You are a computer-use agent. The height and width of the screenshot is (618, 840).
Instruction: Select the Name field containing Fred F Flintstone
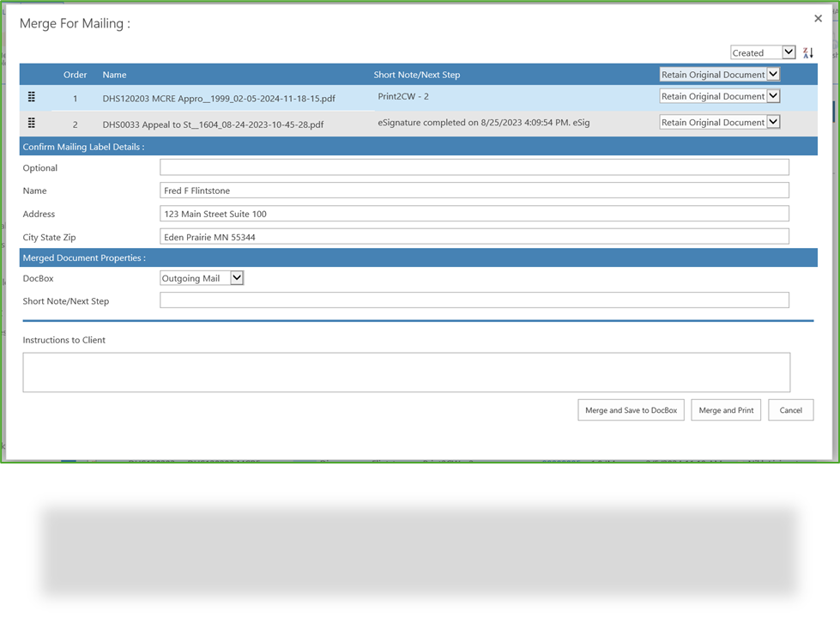coord(474,190)
